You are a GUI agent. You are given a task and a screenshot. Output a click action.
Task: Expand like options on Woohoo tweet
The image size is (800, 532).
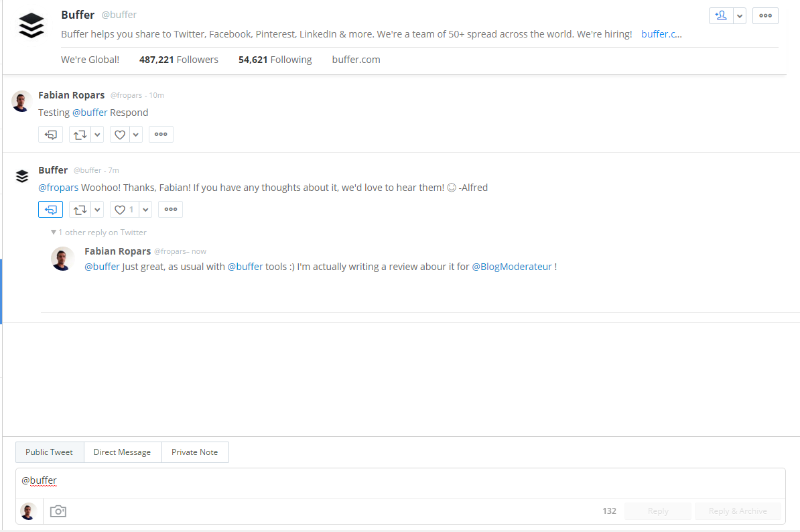[145, 210]
